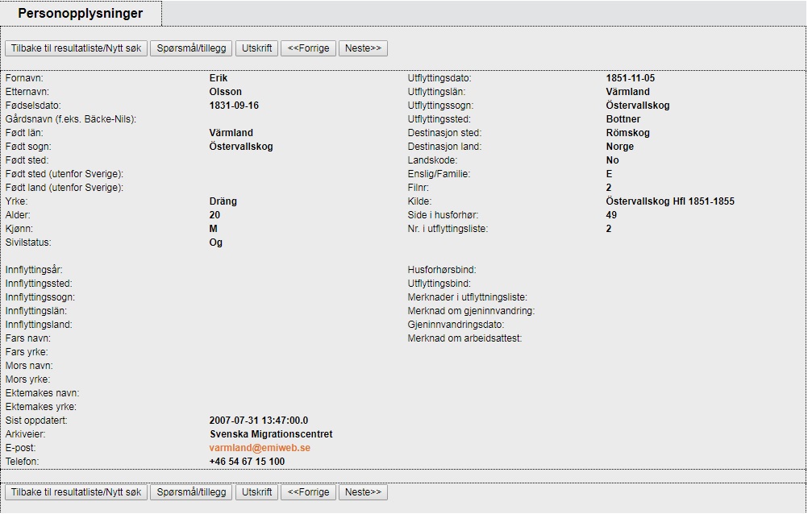Click bottom '<<Forrige' button
Image resolution: width=812 pixels, height=514 pixels.
(x=308, y=492)
